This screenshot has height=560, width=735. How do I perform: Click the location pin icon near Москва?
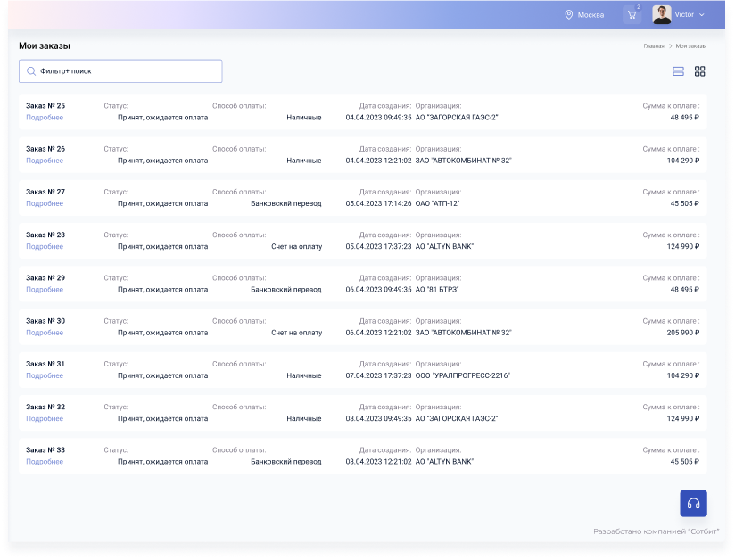[568, 15]
